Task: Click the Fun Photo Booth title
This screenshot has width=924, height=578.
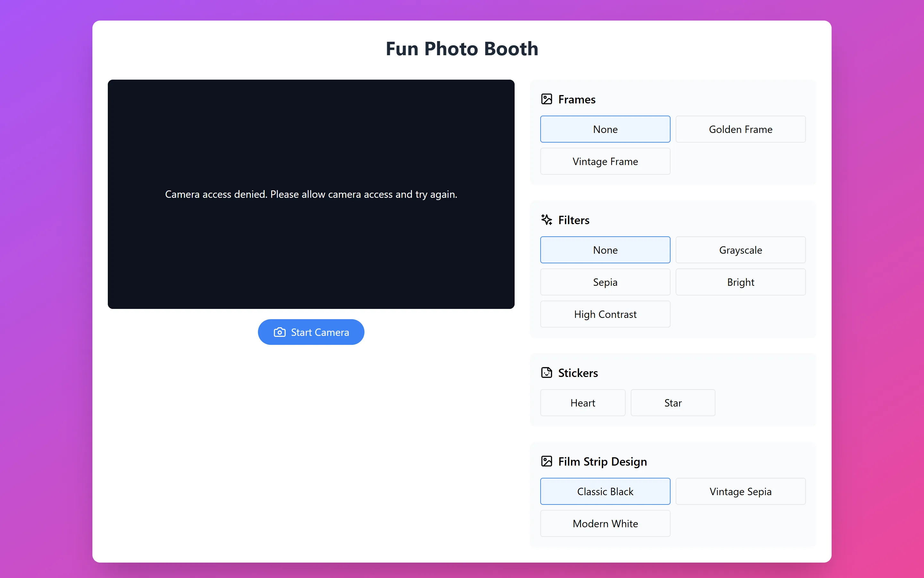Action: pyautogui.click(x=462, y=49)
